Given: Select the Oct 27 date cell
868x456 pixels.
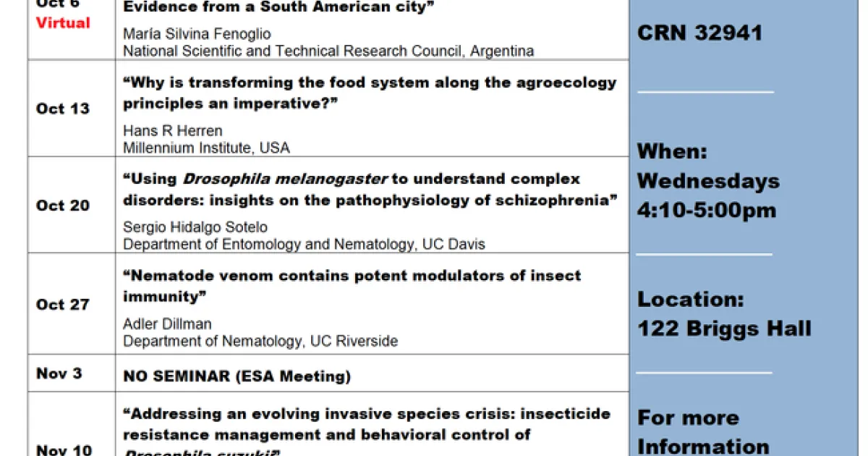Looking at the screenshot, I should 63,304.
